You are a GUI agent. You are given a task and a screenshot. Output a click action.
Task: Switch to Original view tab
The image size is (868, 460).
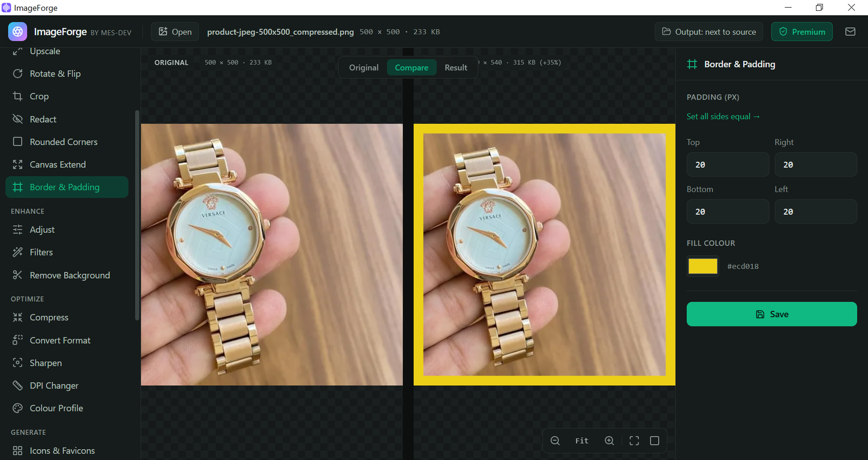363,67
